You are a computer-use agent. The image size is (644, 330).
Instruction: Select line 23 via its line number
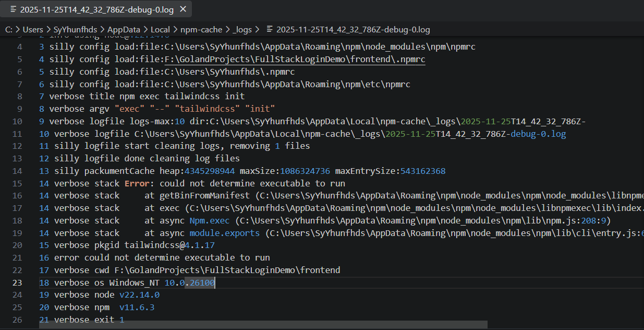(17, 282)
